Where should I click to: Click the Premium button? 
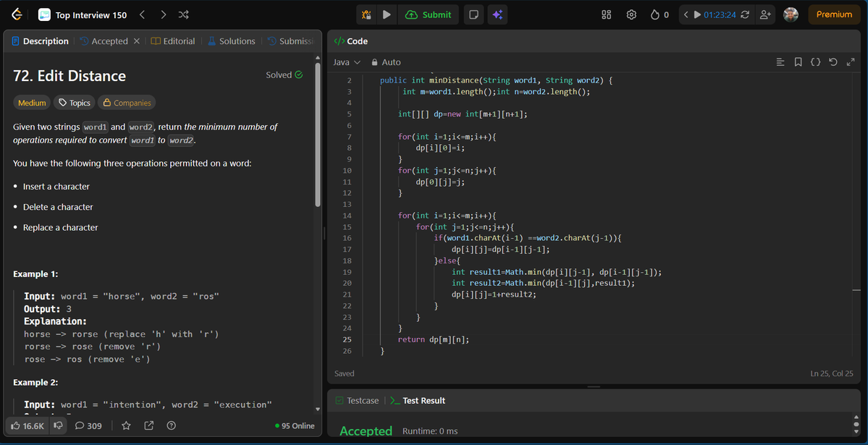pos(834,15)
